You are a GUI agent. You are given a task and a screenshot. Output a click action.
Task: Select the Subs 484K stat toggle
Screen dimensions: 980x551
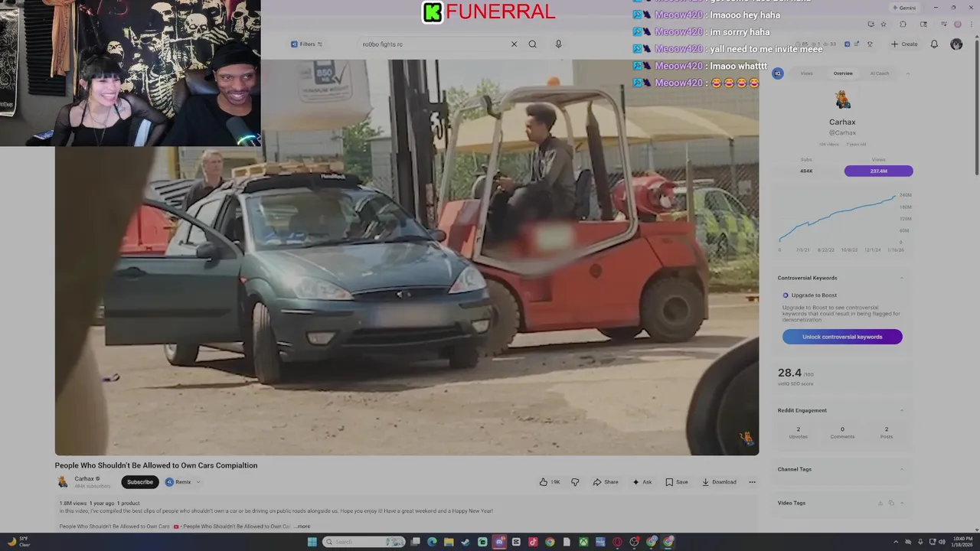(806, 171)
